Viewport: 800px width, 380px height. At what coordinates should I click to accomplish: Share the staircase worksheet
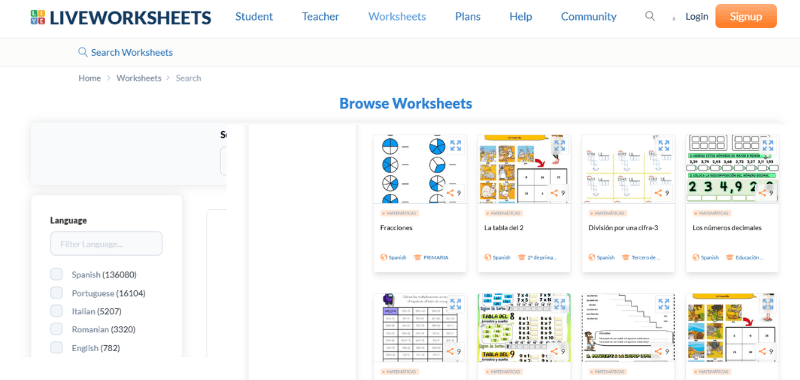(x=662, y=351)
